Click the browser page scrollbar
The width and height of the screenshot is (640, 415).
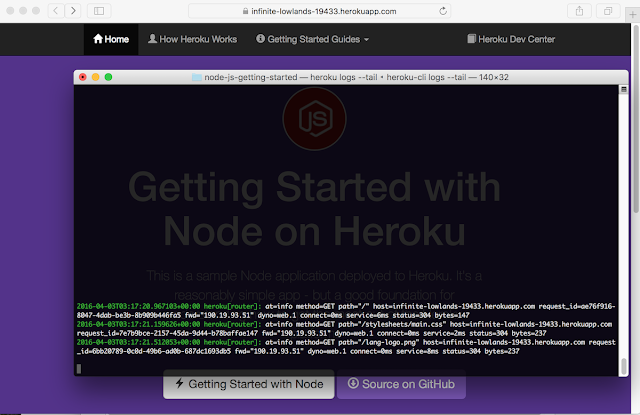pos(636,118)
